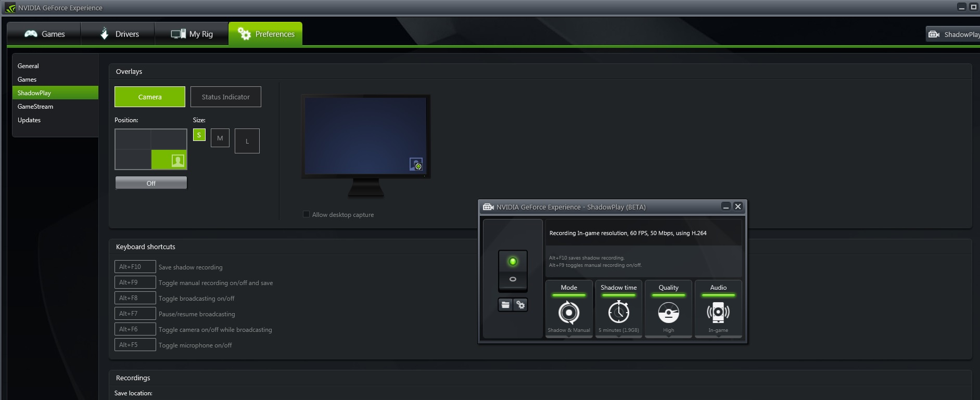
Task: Click 'Recording In-game resolution' status text
Action: tap(628, 233)
